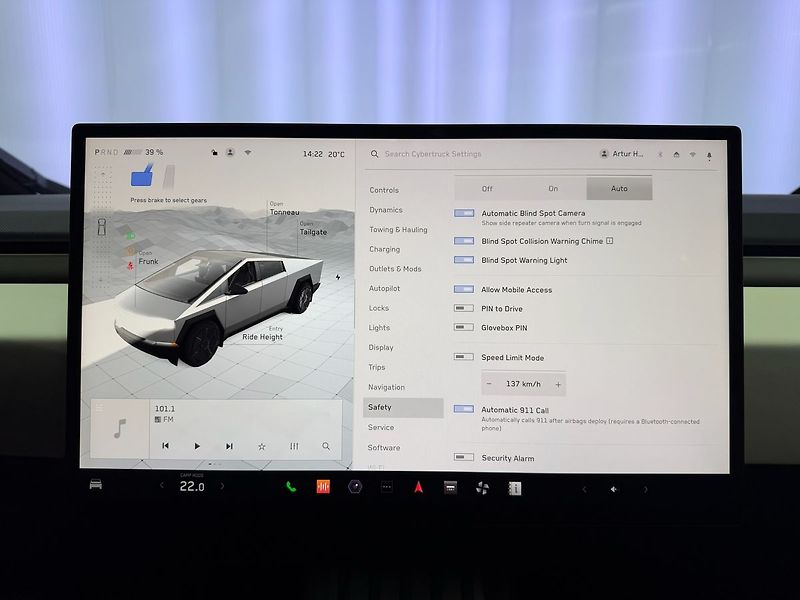The image size is (800, 600).
Task: Tap the green headlights indicator icon
Action: (130, 236)
